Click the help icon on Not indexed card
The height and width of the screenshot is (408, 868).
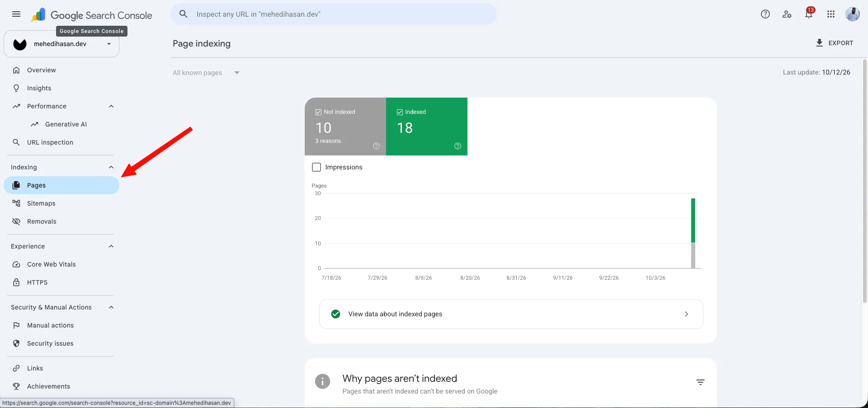coord(376,146)
